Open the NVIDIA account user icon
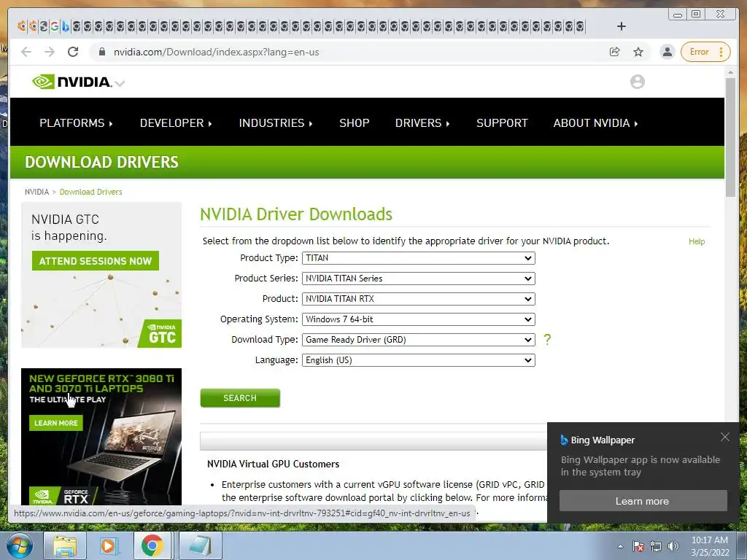Screen dimensions: 747x560 638,82
